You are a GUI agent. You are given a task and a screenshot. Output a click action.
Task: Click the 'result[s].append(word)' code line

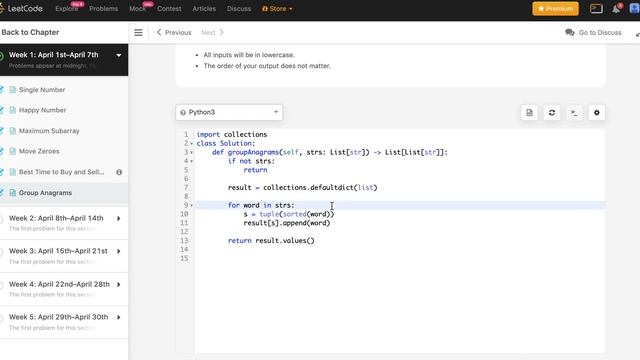287,223
